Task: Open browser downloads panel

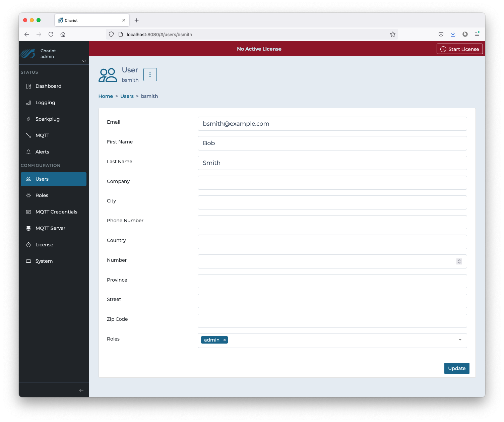Action: coord(453,34)
